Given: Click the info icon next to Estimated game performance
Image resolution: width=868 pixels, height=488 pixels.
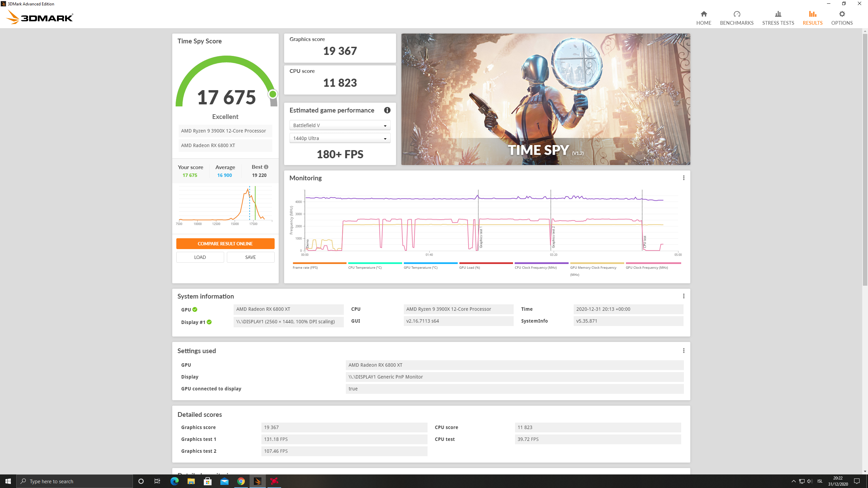Looking at the screenshot, I should tap(387, 110).
